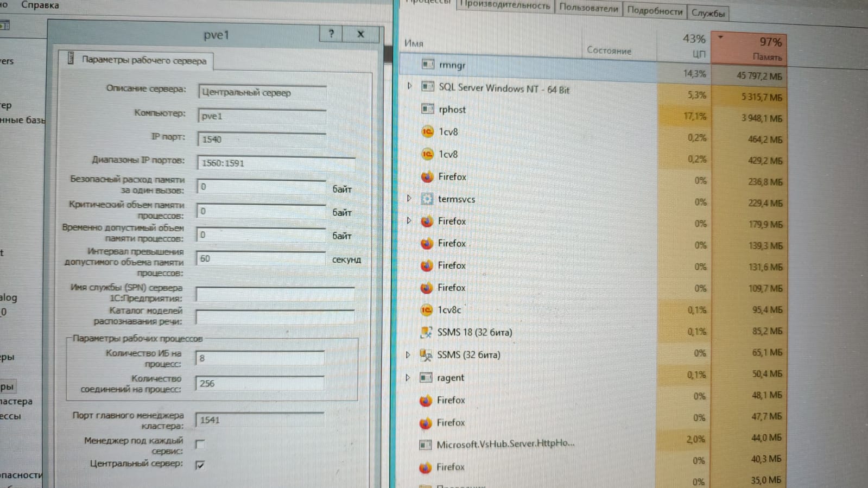Click the 'Диапазоны IP портов' field
The width and height of the screenshot is (868, 488).
pyautogui.click(x=277, y=163)
